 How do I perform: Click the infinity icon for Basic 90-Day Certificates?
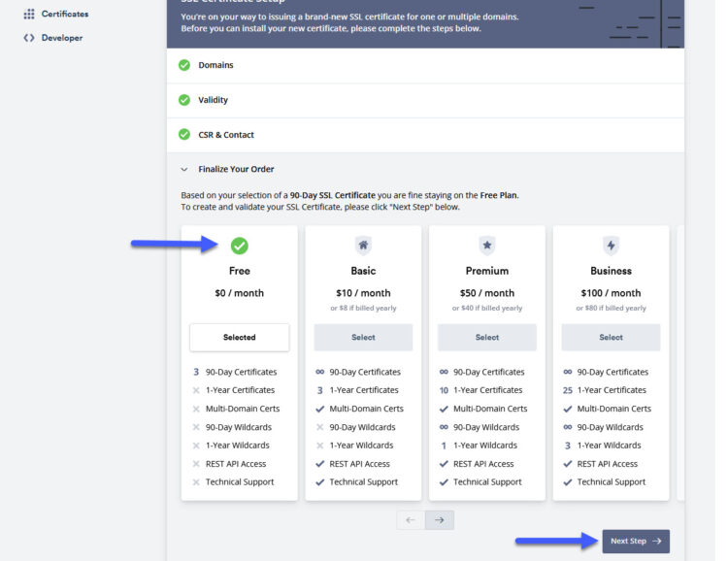320,372
